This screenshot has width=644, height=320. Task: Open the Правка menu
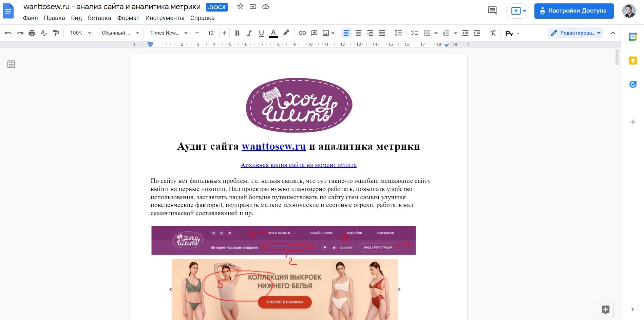[x=54, y=18]
